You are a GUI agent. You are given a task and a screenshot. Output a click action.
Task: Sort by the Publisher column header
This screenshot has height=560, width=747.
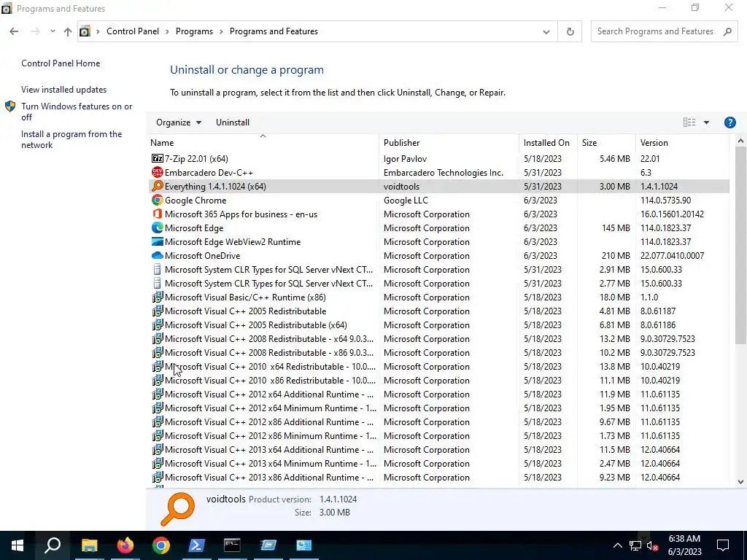pos(449,142)
